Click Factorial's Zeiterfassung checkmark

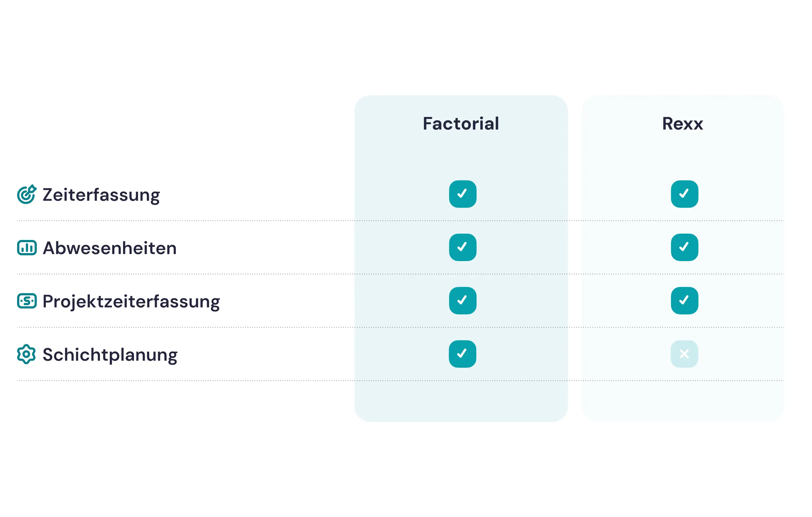point(463,194)
